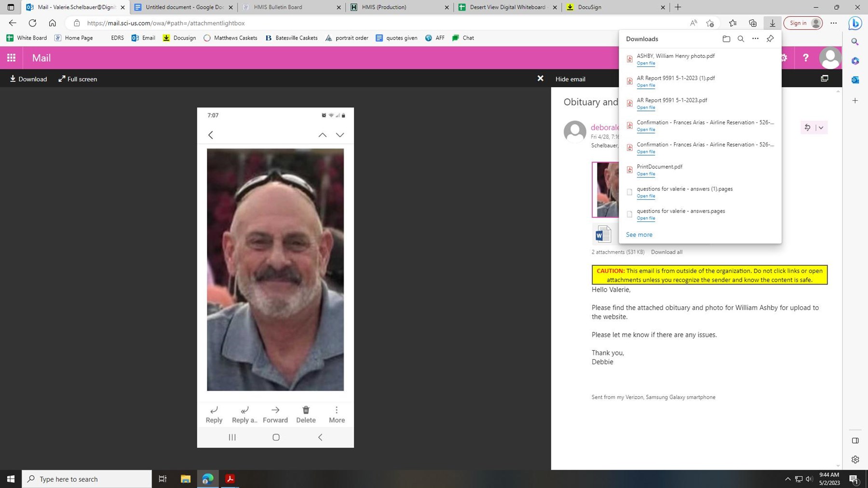
Task: Open more options in Downloads panel
Action: (x=755, y=39)
